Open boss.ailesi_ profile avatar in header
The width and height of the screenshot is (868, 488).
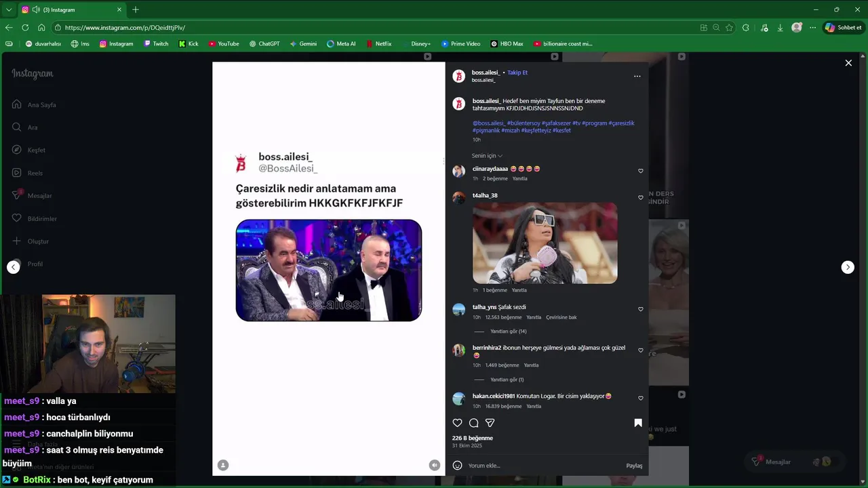point(459,76)
